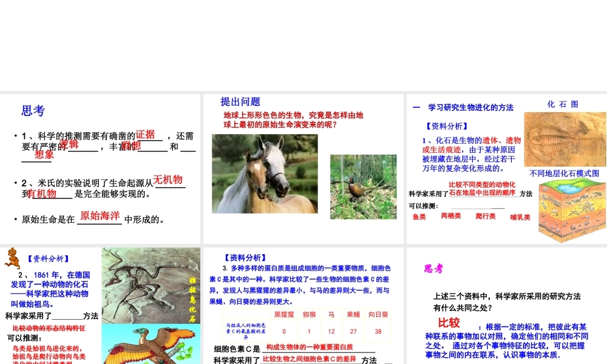Viewport: 607px width, 364px height.
Task: Click the table value '0' under 黑猩猩
Action: point(284,331)
